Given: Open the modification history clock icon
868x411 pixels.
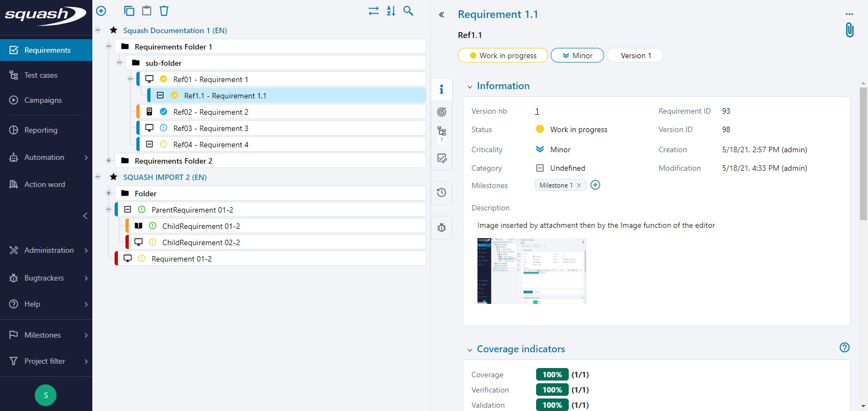Looking at the screenshot, I should (x=442, y=192).
